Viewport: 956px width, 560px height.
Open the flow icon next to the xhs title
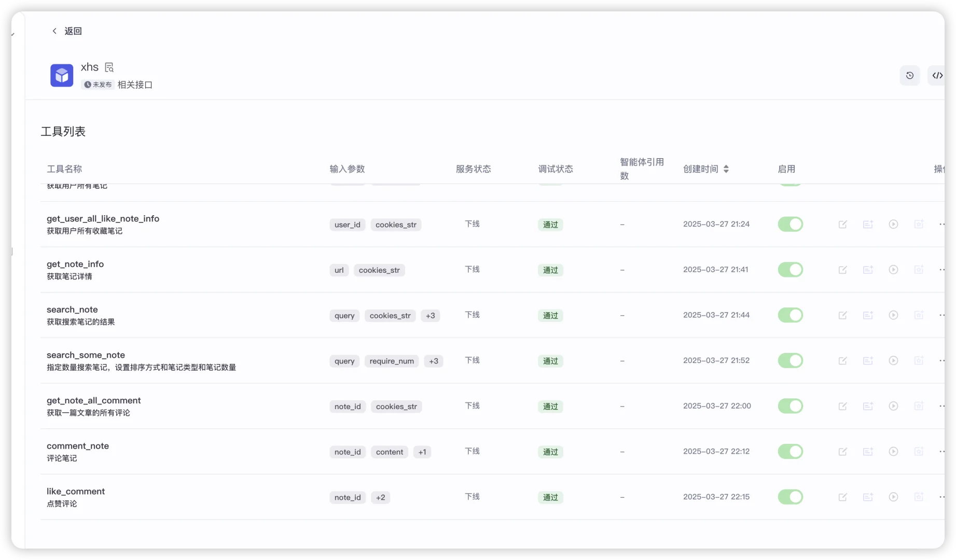click(x=109, y=67)
